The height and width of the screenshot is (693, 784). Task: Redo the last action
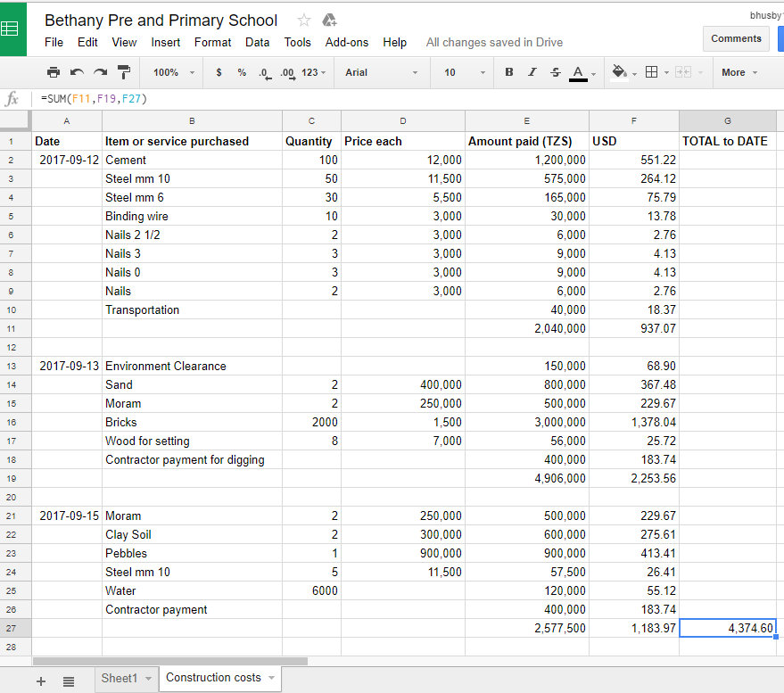click(101, 72)
